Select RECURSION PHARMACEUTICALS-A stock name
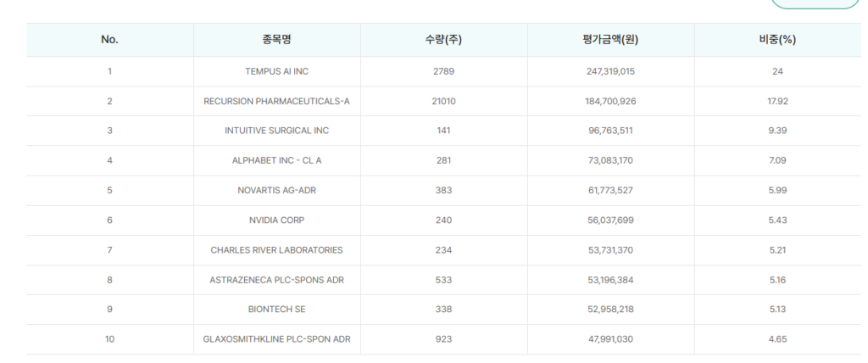 277,102
